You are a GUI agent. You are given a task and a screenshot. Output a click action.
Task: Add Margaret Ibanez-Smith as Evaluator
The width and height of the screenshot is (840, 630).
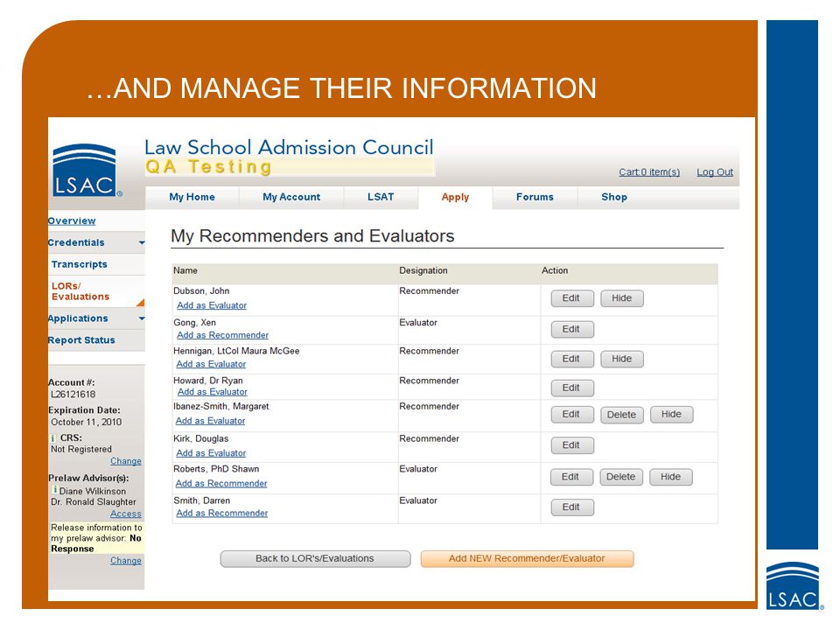tap(211, 421)
